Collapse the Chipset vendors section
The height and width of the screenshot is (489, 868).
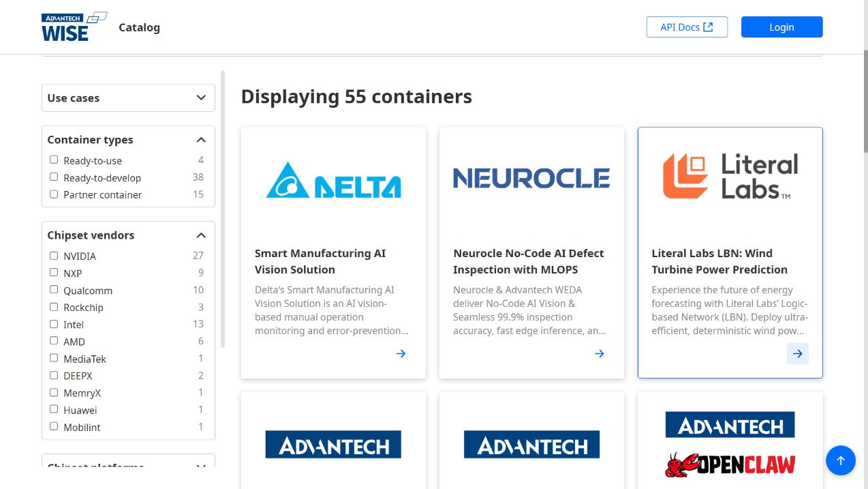[x=128, y=235]
